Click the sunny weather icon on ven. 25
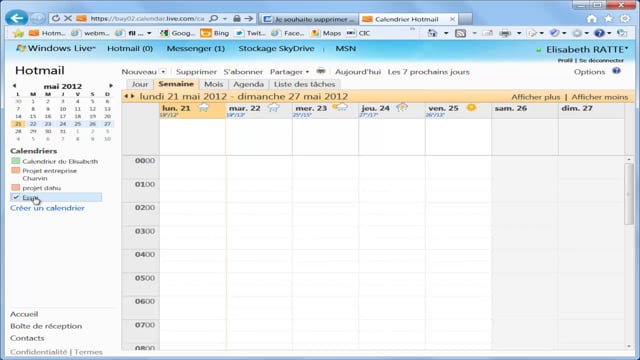 click(471, 108)
